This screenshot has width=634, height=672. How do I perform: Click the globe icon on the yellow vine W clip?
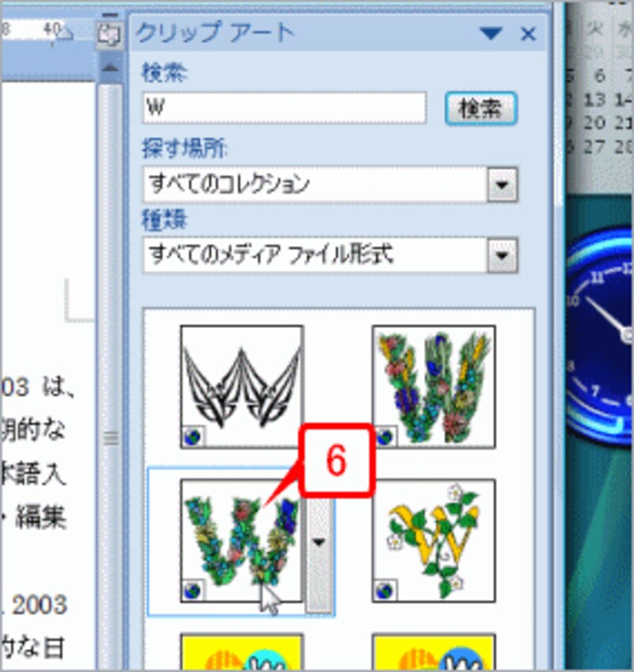[x=384, y=592]
